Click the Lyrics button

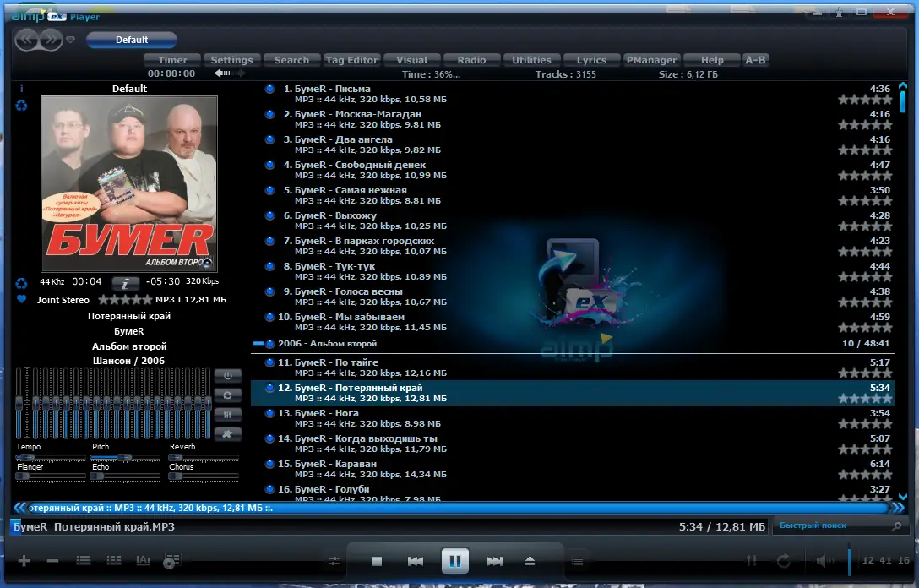(591, 60)
